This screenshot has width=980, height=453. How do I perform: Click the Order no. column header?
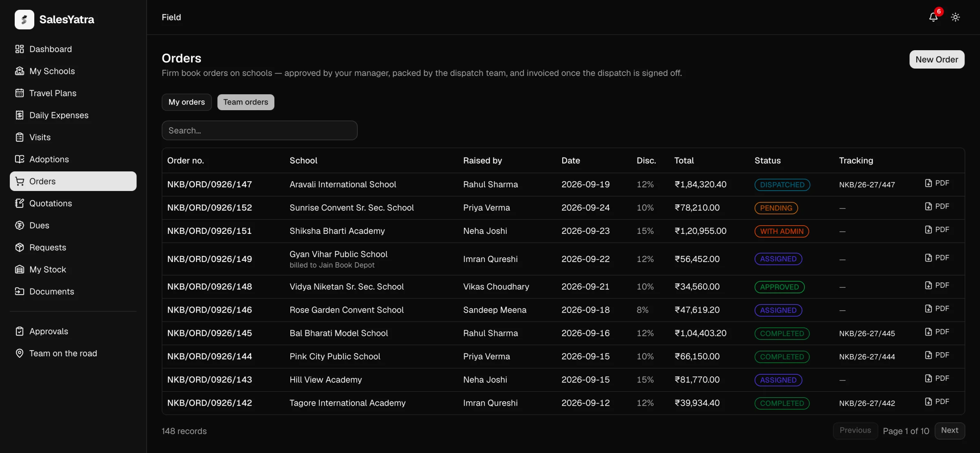[185, 161]
